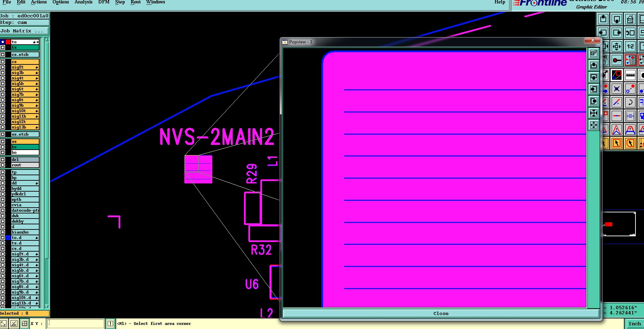Click the probe tool icon beside netlist icon
The image size is (644, 329).
[617, 60]
